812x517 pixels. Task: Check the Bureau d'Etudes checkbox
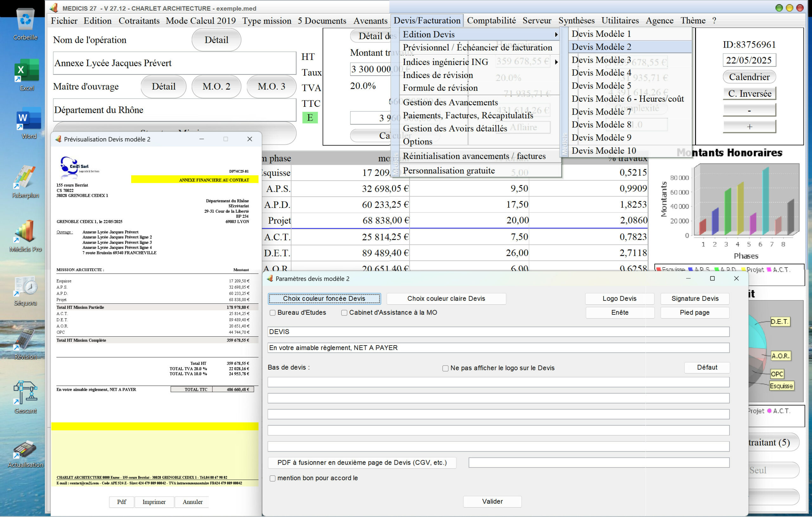click(x=272, y=313)
